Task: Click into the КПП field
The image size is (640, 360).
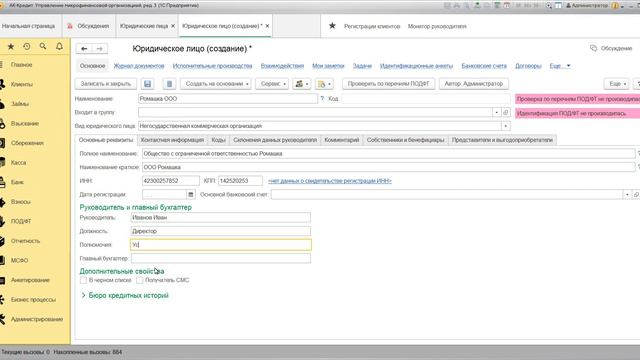Action: tap(240, 181)
